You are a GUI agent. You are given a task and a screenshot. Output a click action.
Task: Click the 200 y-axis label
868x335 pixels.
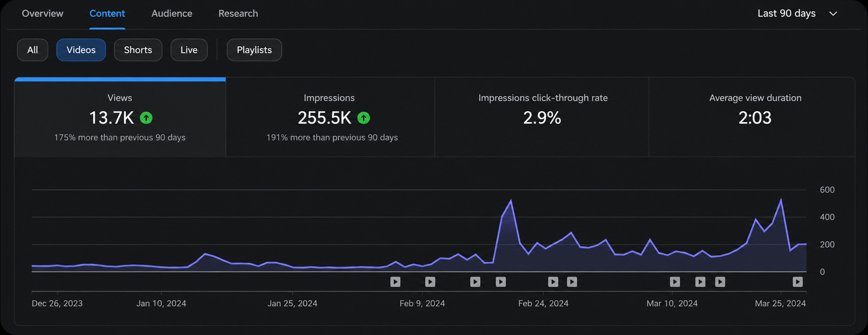(827, 245)
